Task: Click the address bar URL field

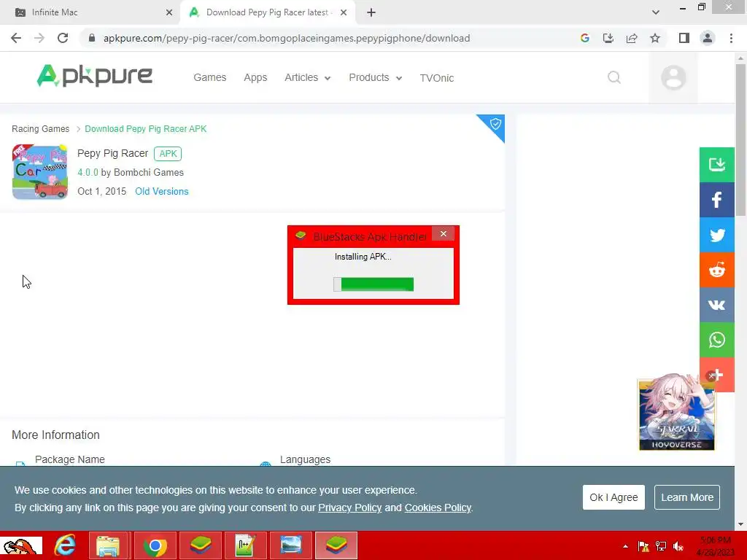Action: 286,38
